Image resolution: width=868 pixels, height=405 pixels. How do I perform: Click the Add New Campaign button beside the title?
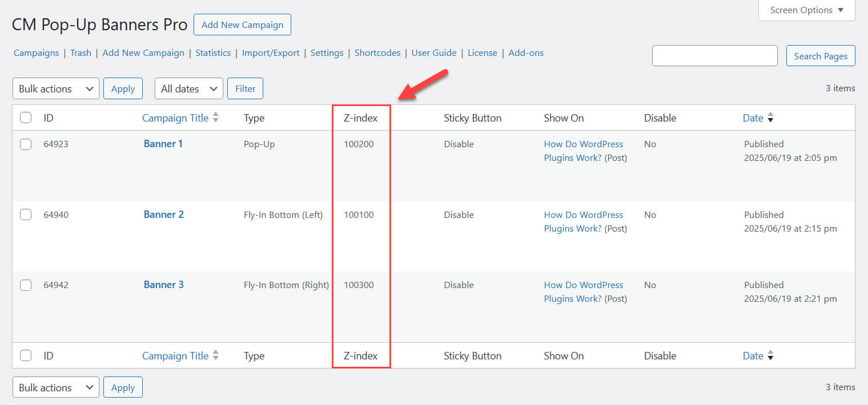(x=242, y=25)
